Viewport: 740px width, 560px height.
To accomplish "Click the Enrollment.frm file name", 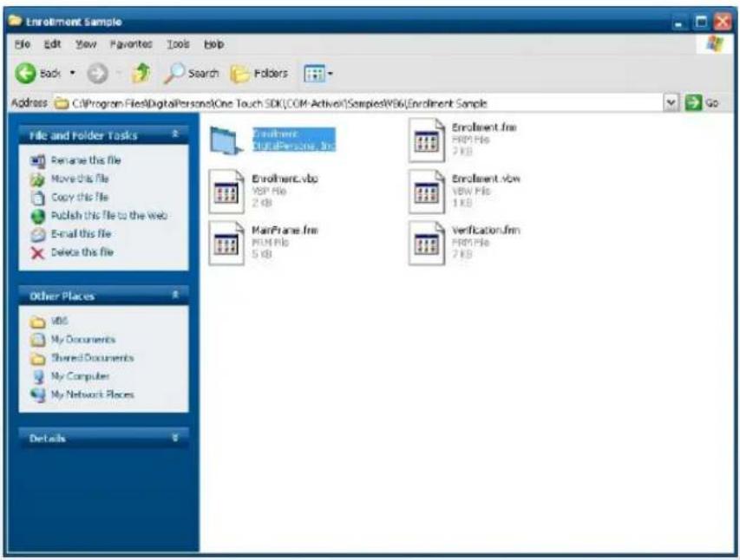I will click(484, 127).
